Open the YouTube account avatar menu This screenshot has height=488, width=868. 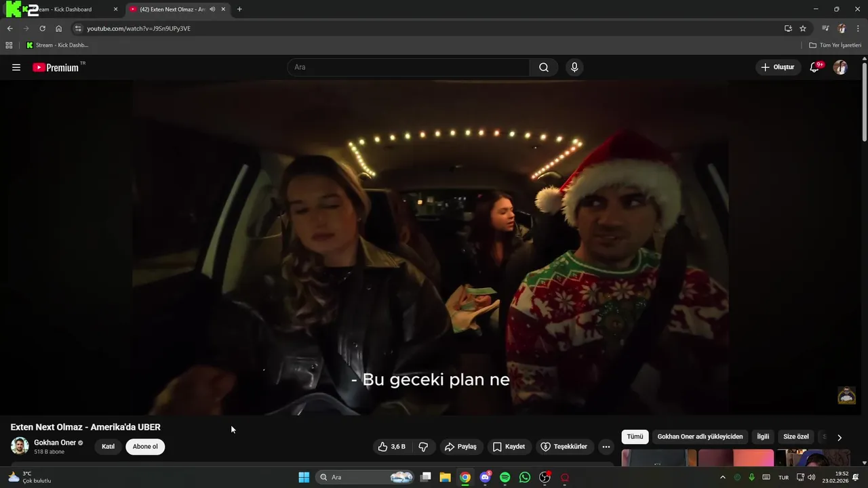[840, 67]
